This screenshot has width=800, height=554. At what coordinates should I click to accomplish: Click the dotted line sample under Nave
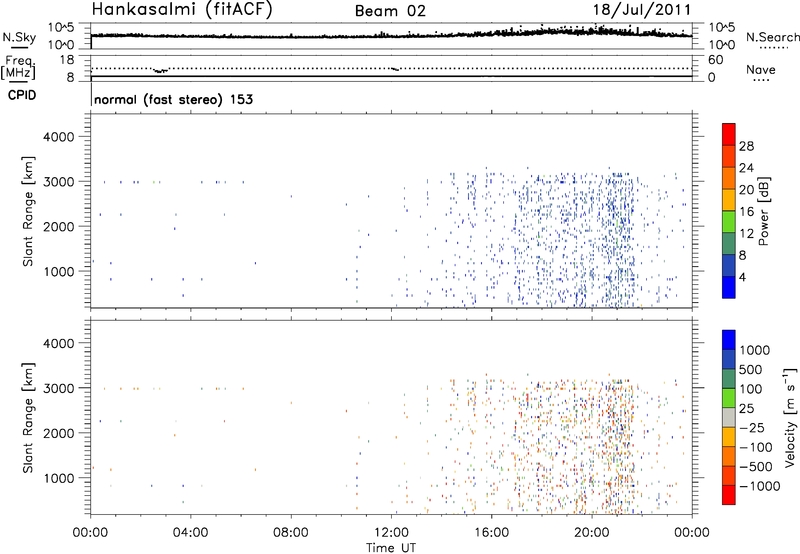pos(761,81)
